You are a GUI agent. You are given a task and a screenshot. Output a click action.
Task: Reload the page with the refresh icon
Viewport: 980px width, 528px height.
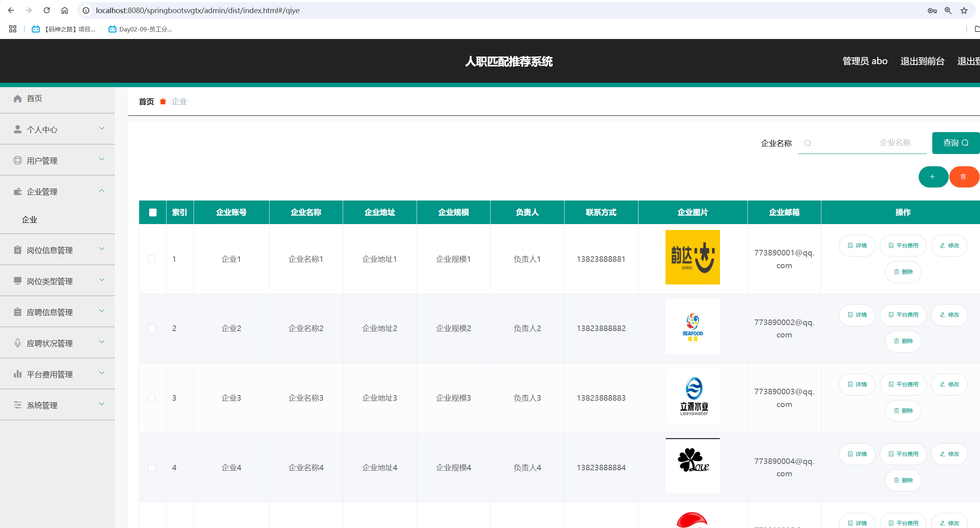47,10
